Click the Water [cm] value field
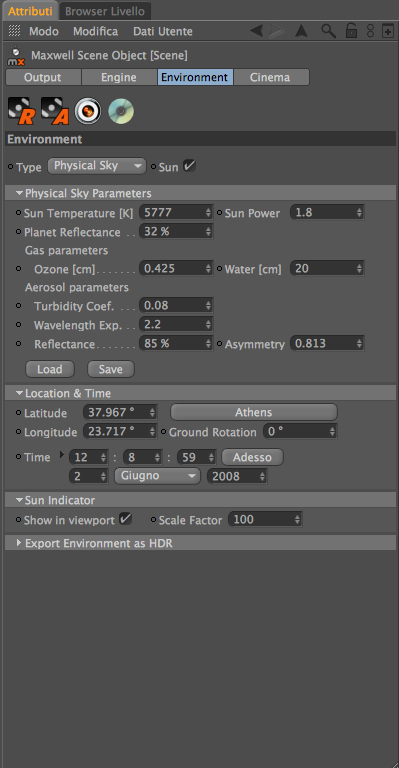Viewport: 399px width, 768px height. [x=327, y=268]
